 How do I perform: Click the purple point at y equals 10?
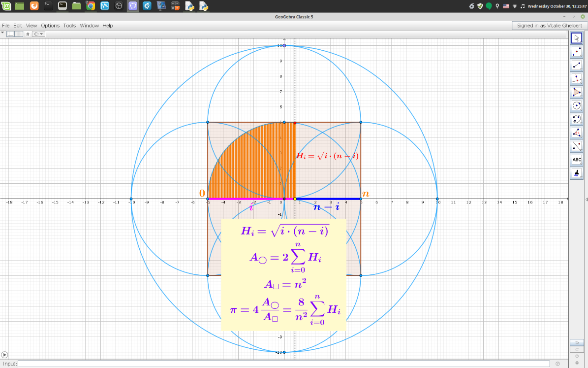(284, 45)
